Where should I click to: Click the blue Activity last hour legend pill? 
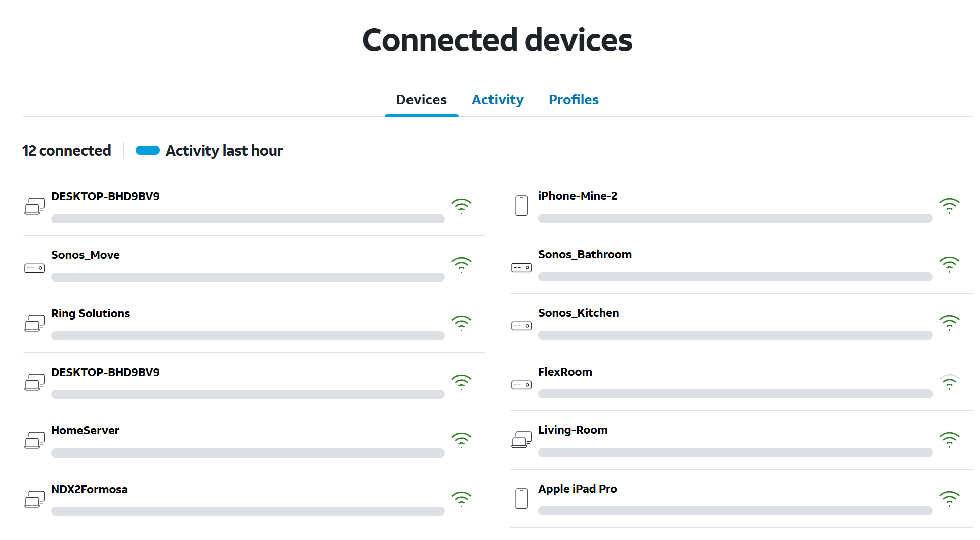(148, 150)
